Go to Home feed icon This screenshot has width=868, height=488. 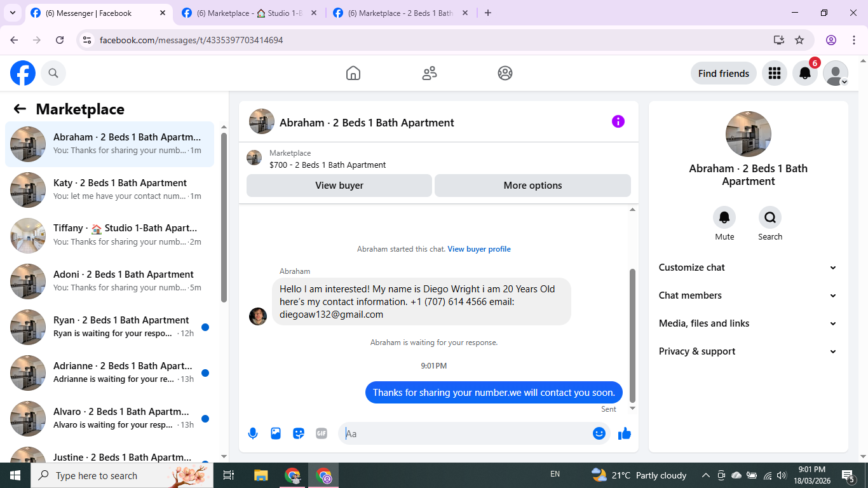[x=353, y=73]
